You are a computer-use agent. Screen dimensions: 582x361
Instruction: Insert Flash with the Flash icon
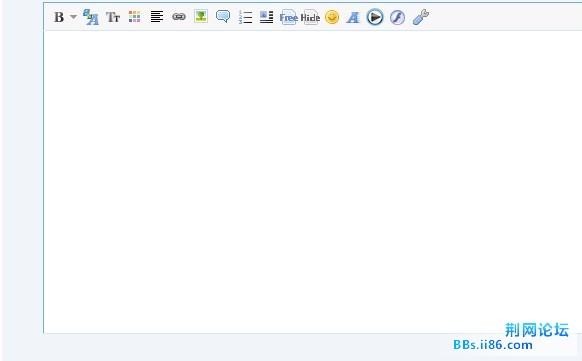[397, 17]
